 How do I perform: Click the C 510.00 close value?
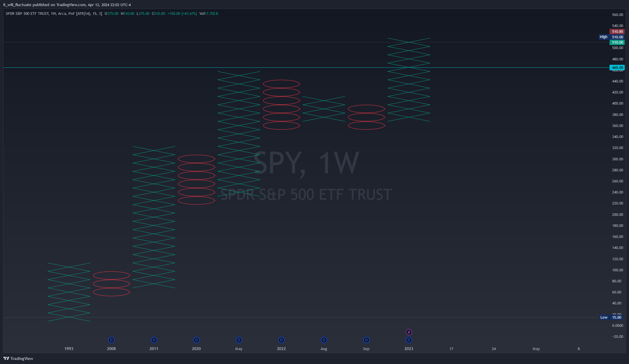tap(158, 14)
